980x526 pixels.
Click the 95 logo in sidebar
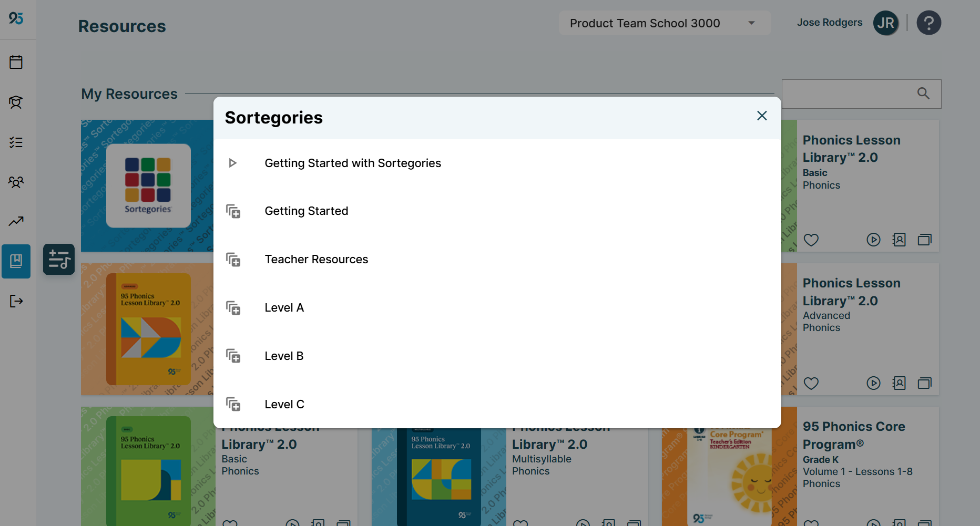click(16, 18)
